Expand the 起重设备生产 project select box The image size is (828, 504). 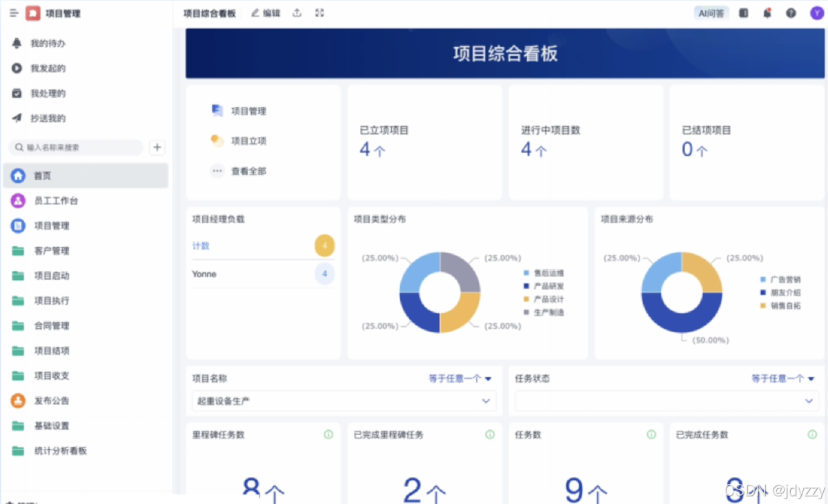point(344,401)
